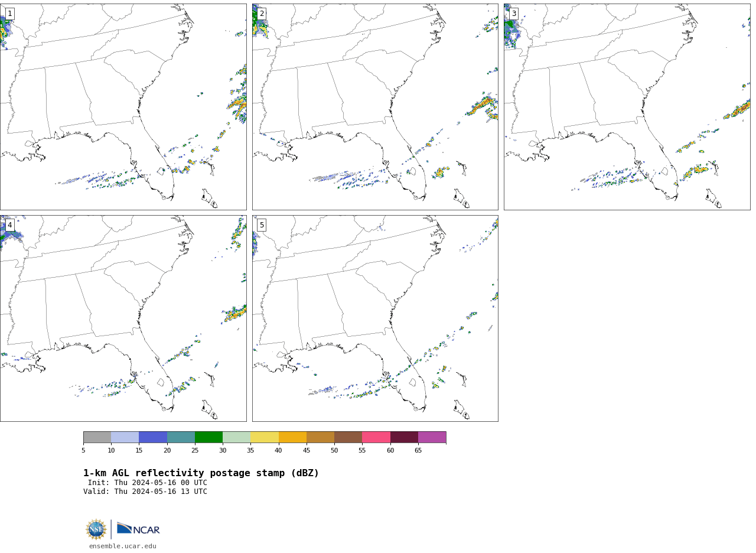
Task: Click the tan 45-50 dBZ swatch
Action: point(320,437)
